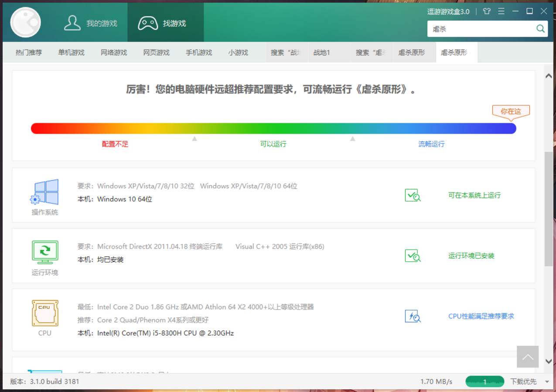Click the 最低: Intel Core 2 Duo requirement line
Viewport: 556px width, 392px height.
click(x=196, y=307)
